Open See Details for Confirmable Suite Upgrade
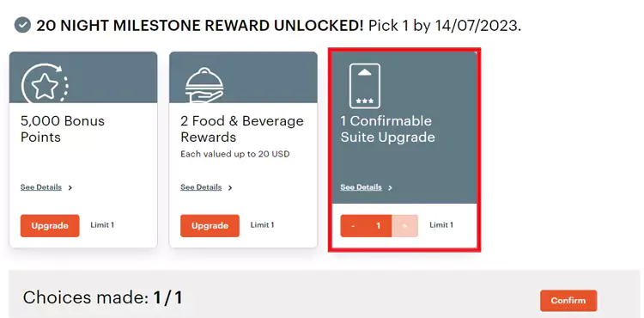Viewport: 644px width, 318px height. pos(361,187)
